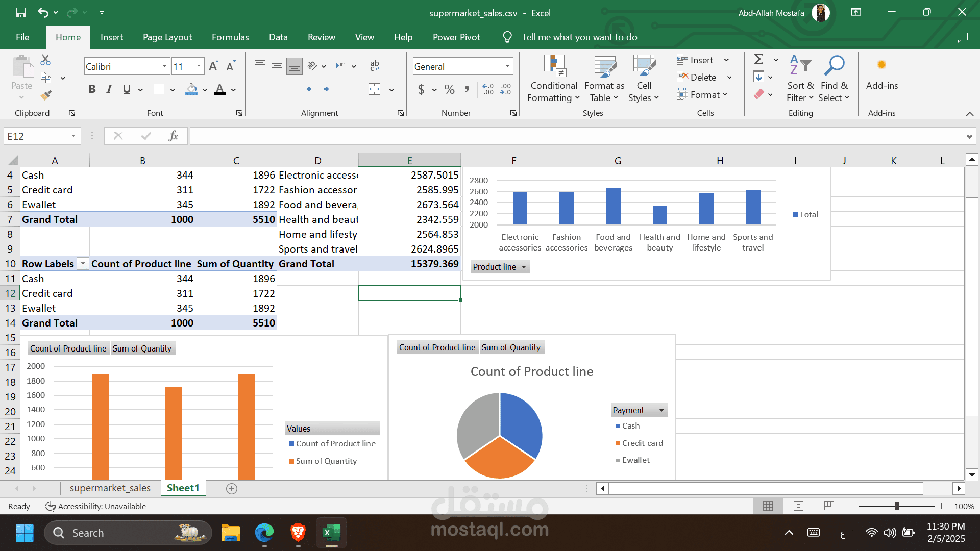Click Sum of Quantity button on pie chart

tap(511, 347)
